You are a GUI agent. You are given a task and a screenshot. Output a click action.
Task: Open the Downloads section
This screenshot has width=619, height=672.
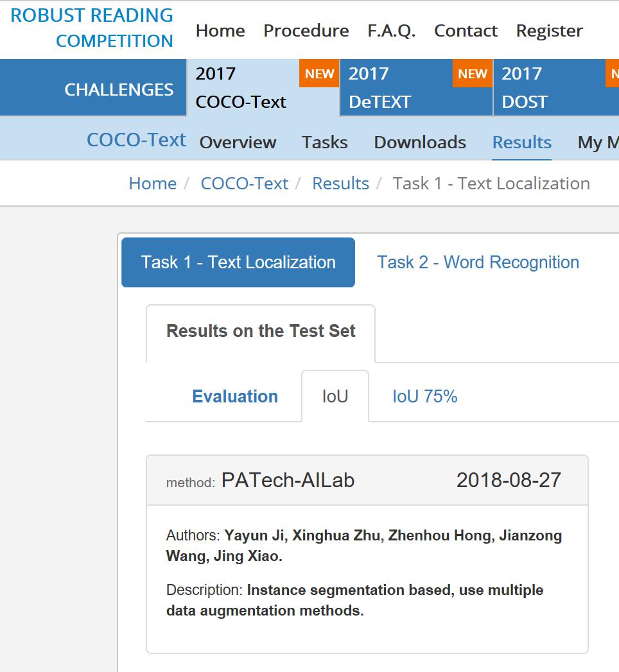coord(420,142)
